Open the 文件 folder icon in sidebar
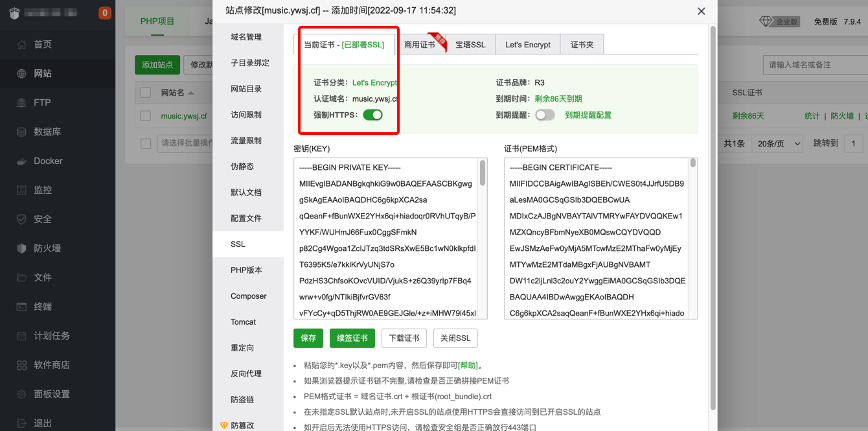The height and width of the screenshot is (431, 868). pyautogui.click(x=21, y=278)
